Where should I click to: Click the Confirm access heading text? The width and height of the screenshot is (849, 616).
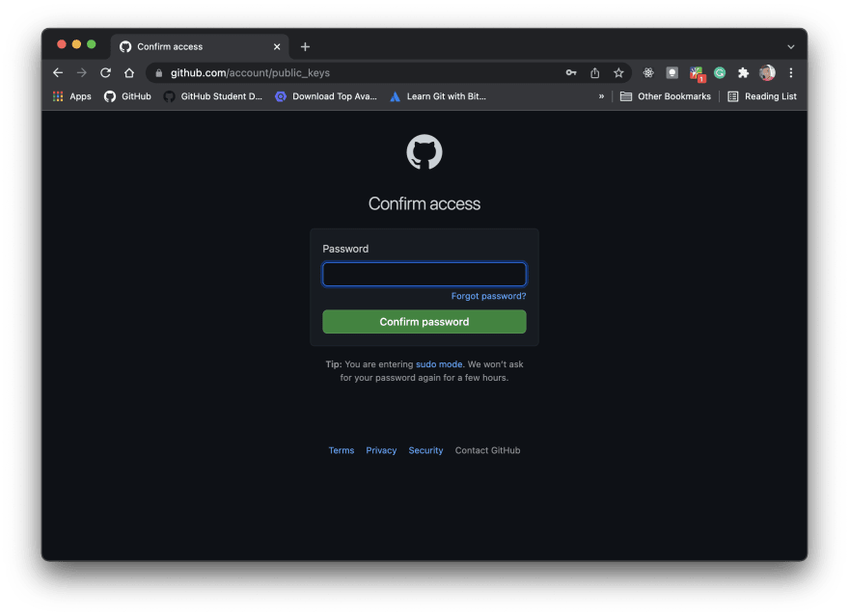tap(424, 204)
